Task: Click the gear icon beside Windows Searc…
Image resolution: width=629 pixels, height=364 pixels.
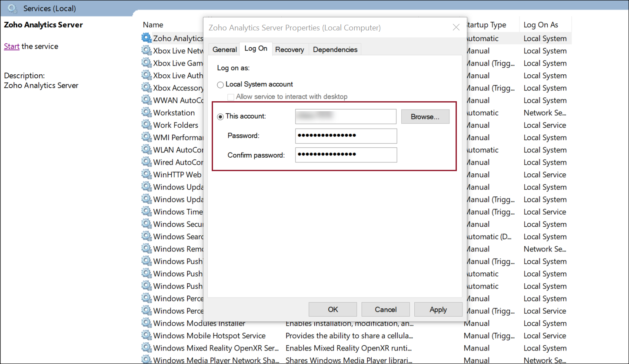Action: [x=146, y=236]
